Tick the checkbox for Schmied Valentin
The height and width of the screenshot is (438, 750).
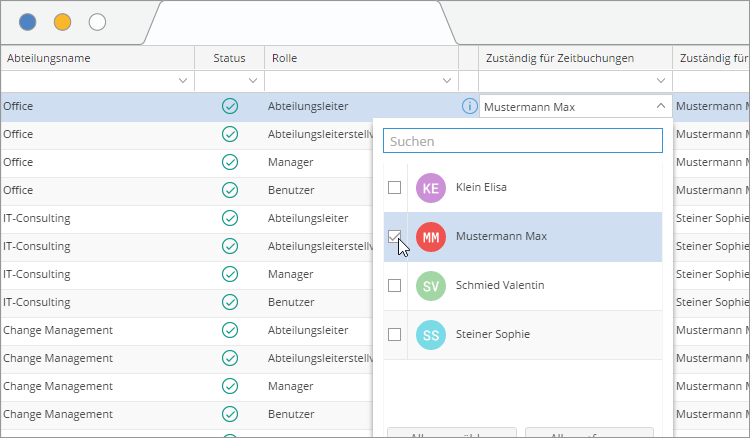(x=395, y=286)
